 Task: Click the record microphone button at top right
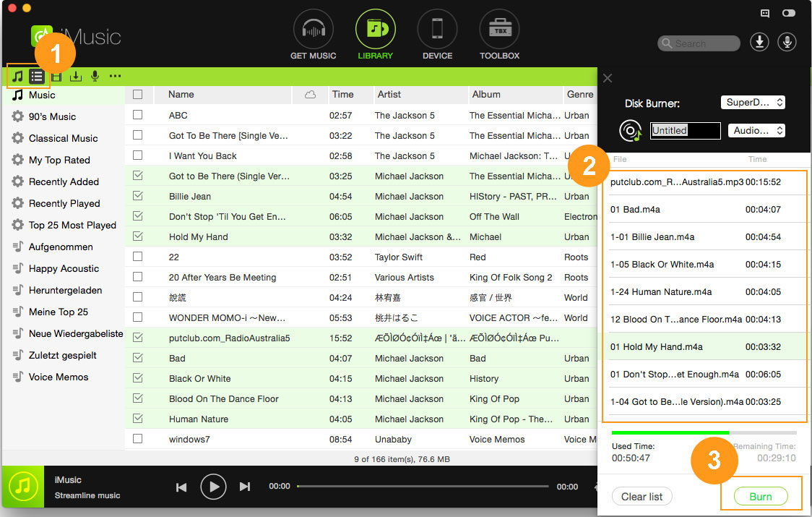tap(787, 42)
